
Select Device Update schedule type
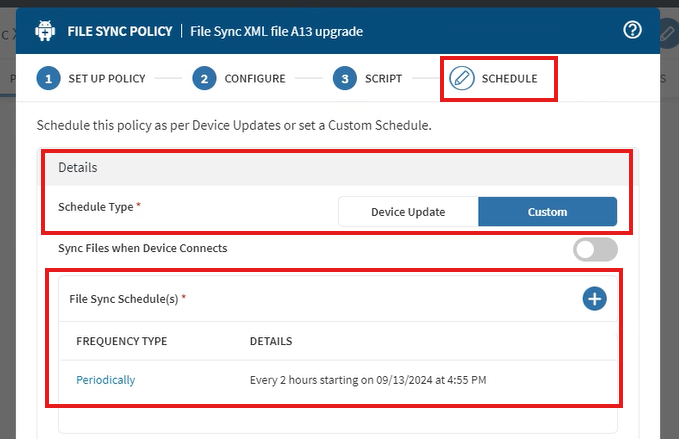tap(408, 212)
